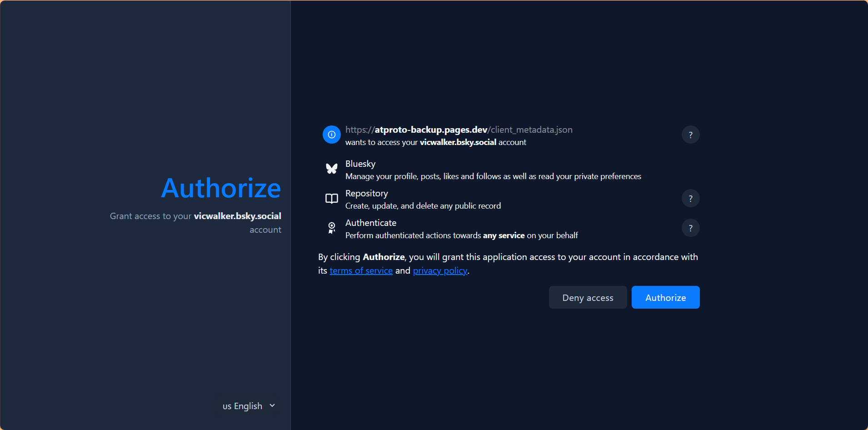Image resolution: width=868 pixels, height=430 pixels.
Task: Click the Repository permission title
Action: (366, 193)
